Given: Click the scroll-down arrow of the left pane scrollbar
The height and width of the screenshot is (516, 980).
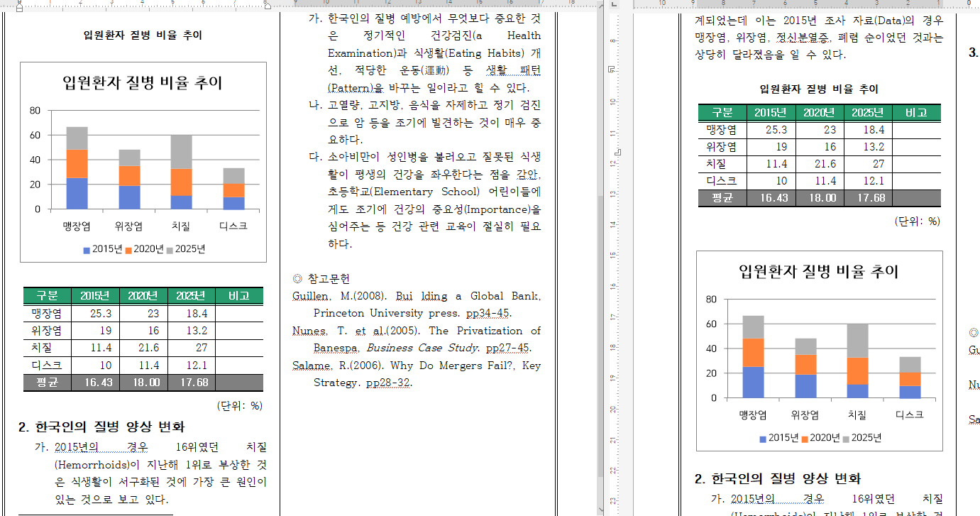Looking at the screenshot, I should [x=600, y=510].
